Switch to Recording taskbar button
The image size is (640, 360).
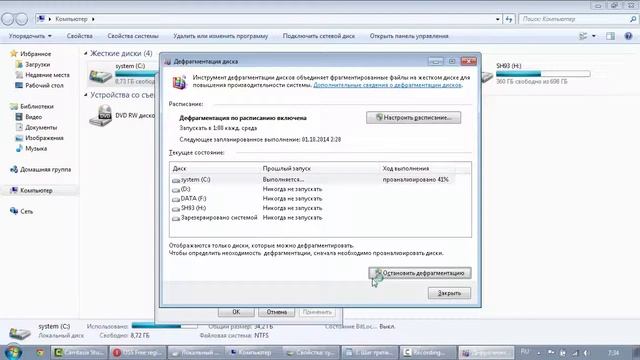[x=428, y=352]
